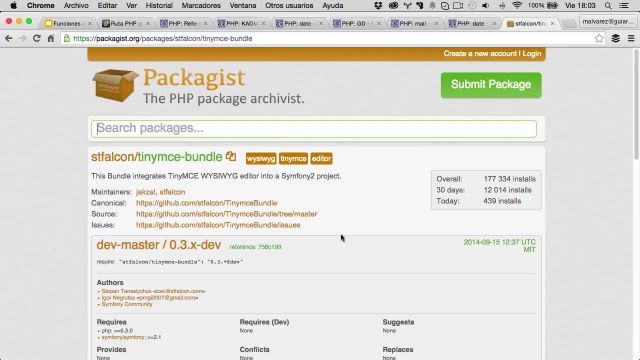Image resolution: width=640 pixels, height=360 pixels.
Task: Open the Historial menu
Action: point(159,6)
